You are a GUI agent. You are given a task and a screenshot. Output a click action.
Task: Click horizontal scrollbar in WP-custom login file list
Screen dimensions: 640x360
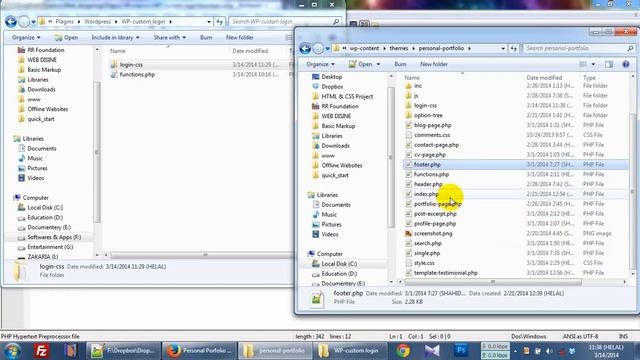coord(202,255)
